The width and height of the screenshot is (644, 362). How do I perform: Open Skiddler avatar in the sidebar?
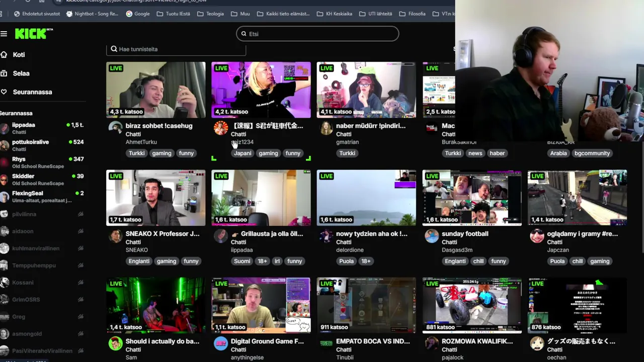tap(5, 179)
